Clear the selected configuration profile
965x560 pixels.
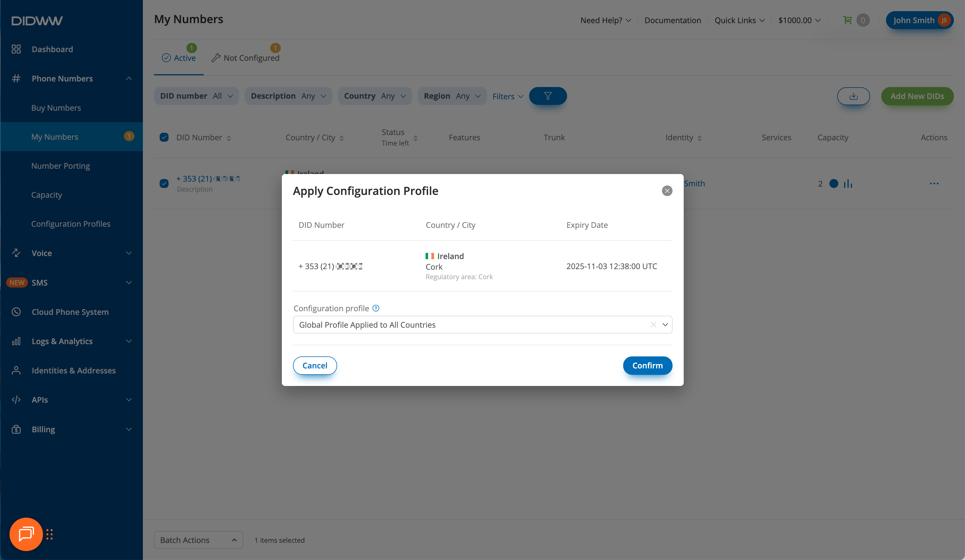click(653, 325)
